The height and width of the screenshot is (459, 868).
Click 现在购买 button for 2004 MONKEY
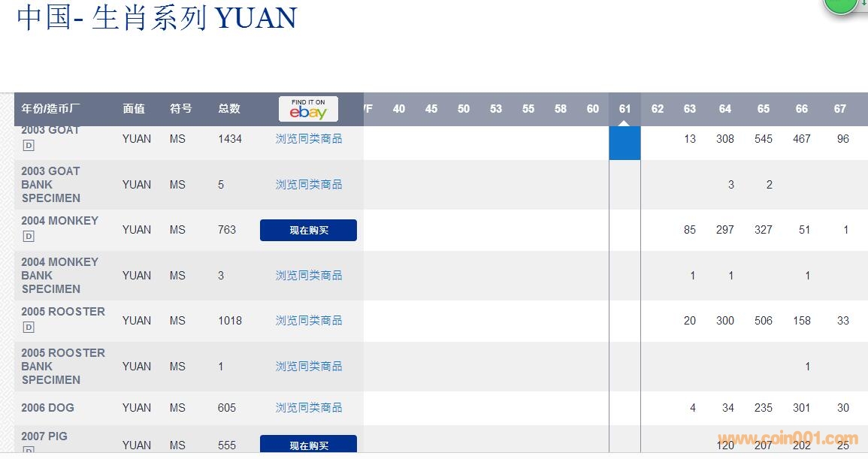pyautogui.click(x=308, y=231)
